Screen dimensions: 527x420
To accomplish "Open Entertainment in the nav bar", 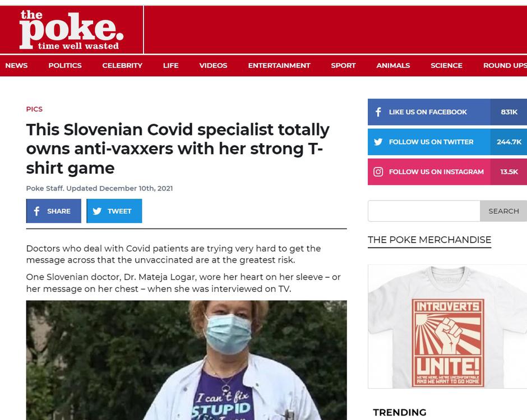I will [279, 66].
